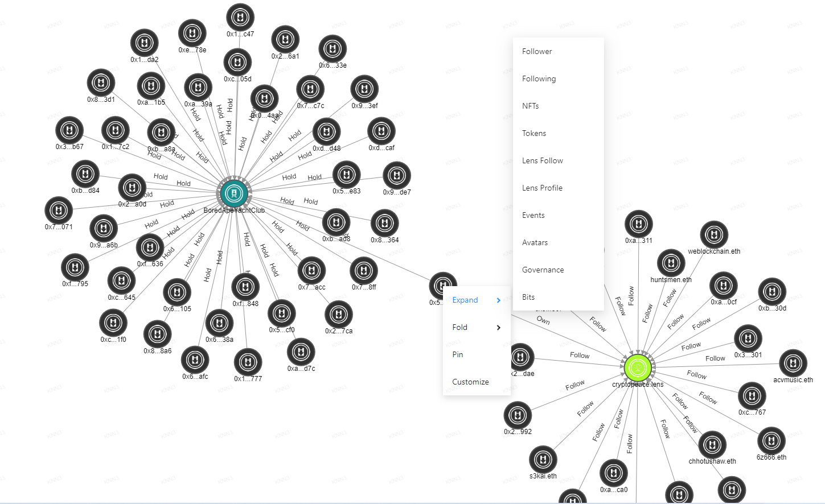Viewport: 825px width, 504px height.
Task: Click the 0xa...0cf node icon
Action: 724,286
